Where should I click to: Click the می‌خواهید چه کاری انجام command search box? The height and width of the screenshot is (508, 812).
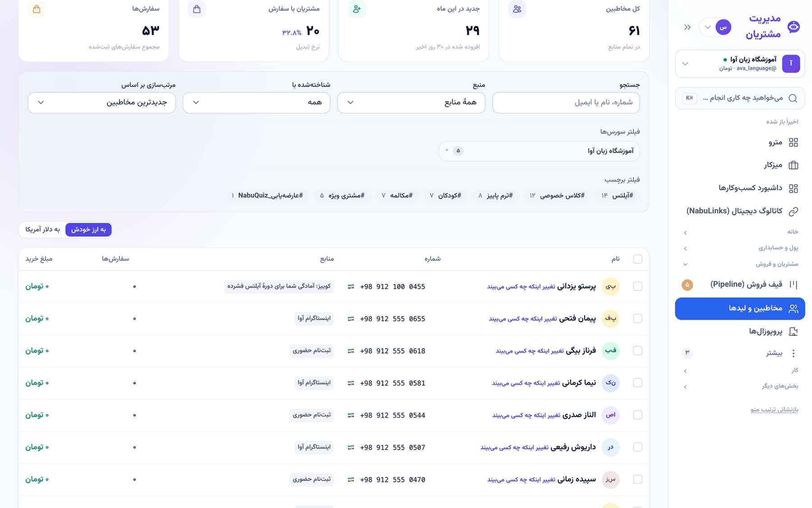pyautogui.click(x=740, y=98)
